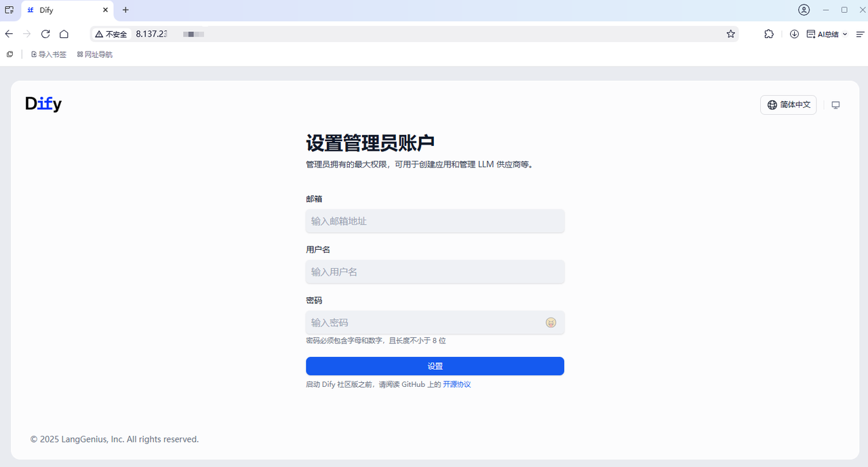Go to browser home page
Screen dimensions: 868x467
pos(64,34)
